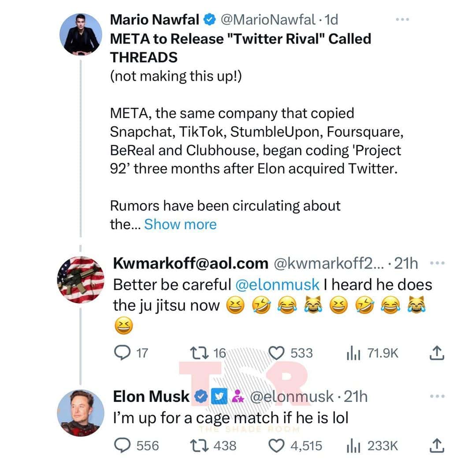
Task: View analytics showing 71.9K views
Action: (352, 353)
